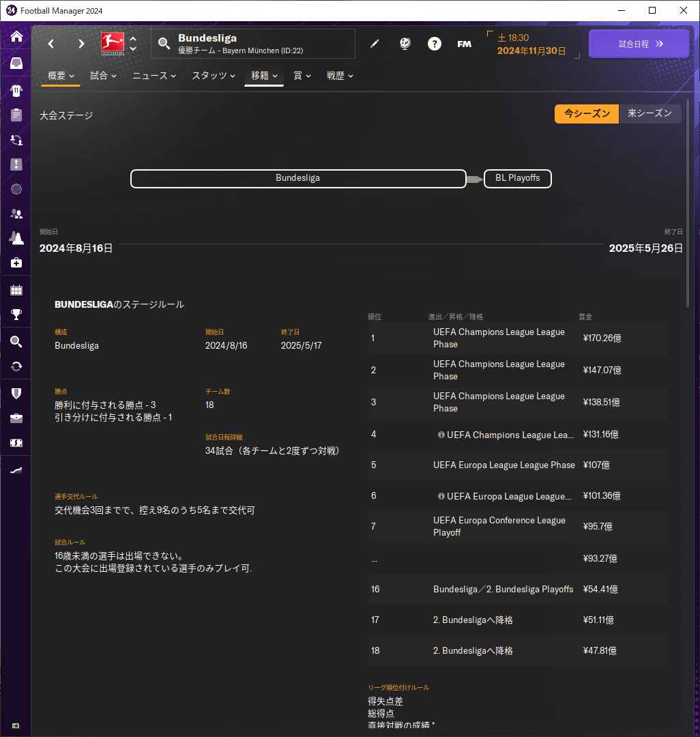The image size is (700, 737).
Task: Open Club Info shield icon
Action: (16, 394)
